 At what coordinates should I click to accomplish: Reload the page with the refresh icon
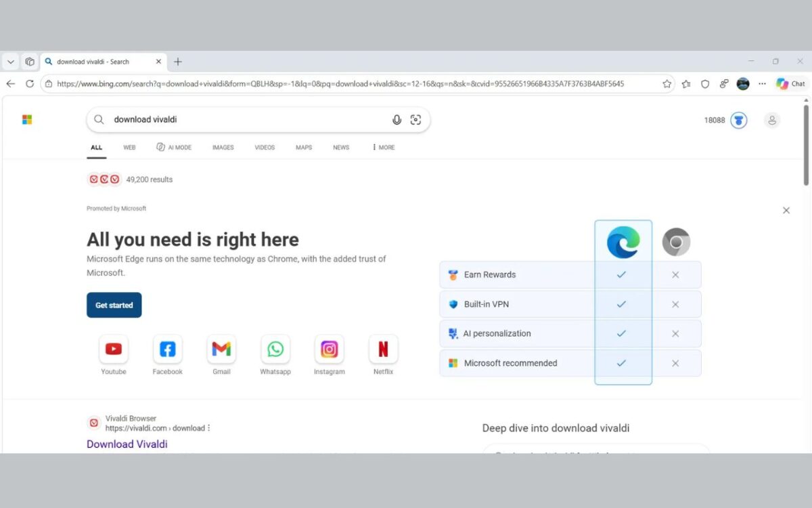pyautogui.click(x=30, y=84)
